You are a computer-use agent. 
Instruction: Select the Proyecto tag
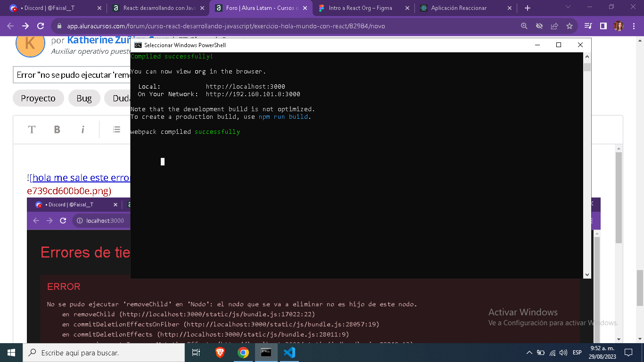click(38, 98)
